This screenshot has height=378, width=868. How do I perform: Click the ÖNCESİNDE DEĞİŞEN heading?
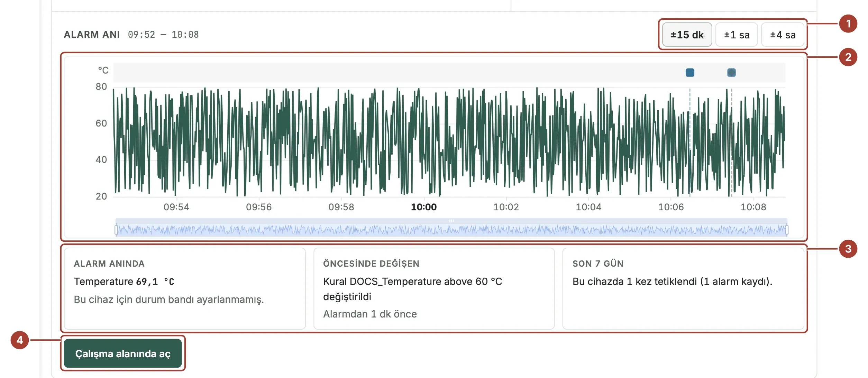pos(371,264)
